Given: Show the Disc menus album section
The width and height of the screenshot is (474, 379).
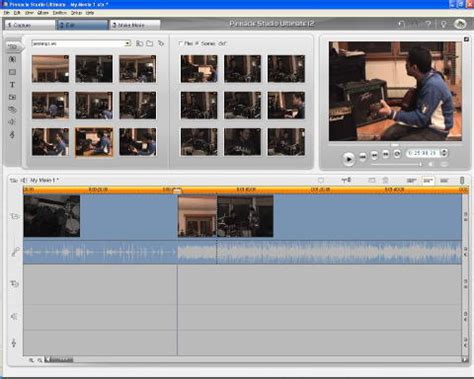Looking at the screenshot, I should [x=12, y=110].
